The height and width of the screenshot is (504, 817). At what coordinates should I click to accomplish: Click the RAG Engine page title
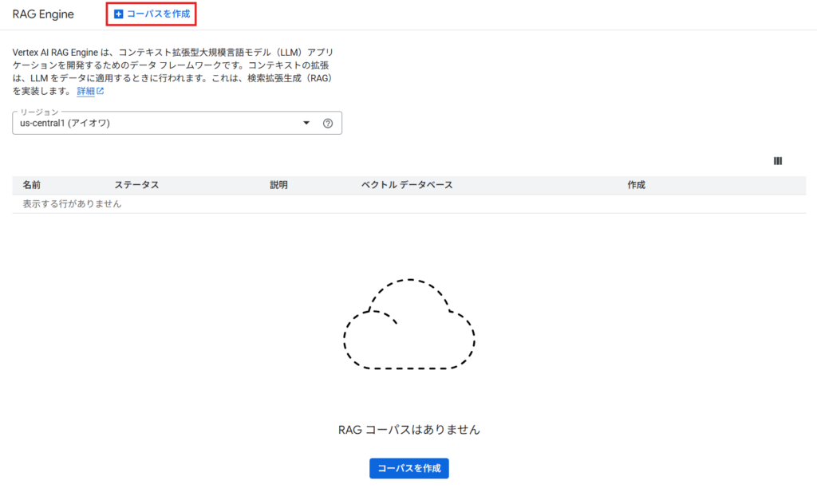pos(43,14)
